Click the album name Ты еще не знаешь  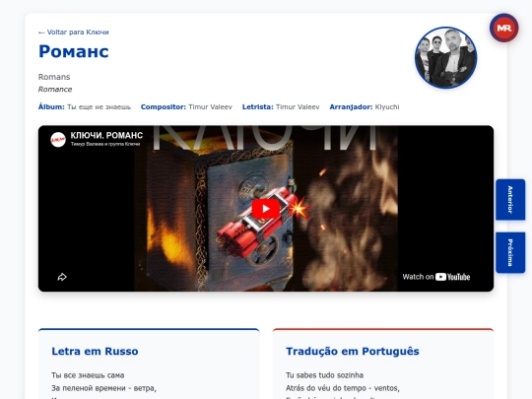(99, 106)
